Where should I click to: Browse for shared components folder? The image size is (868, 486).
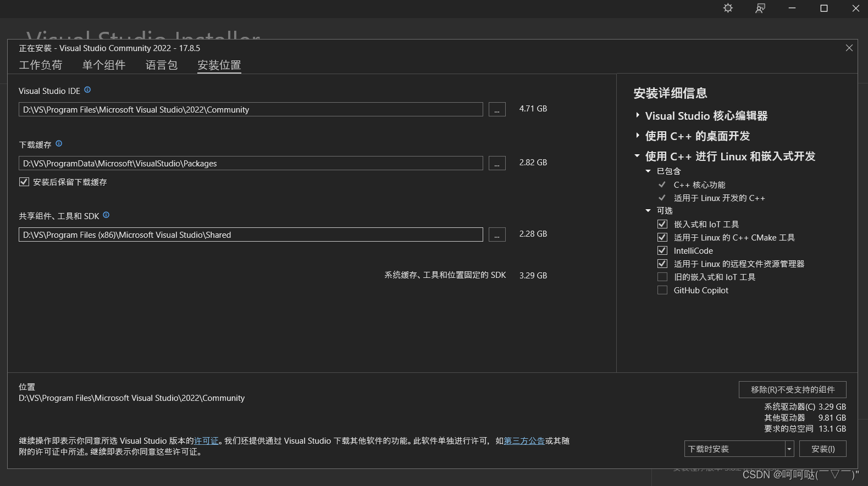497,234
